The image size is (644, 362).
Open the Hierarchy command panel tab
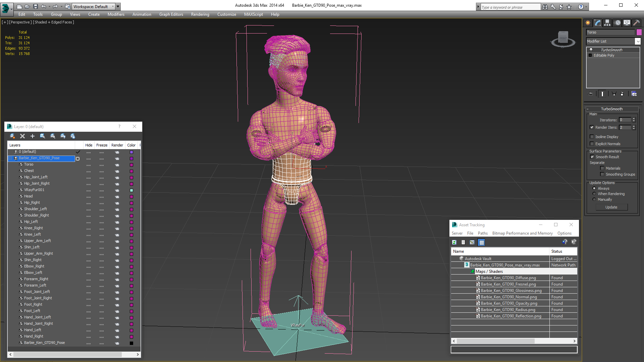click(x=607, y=23)
